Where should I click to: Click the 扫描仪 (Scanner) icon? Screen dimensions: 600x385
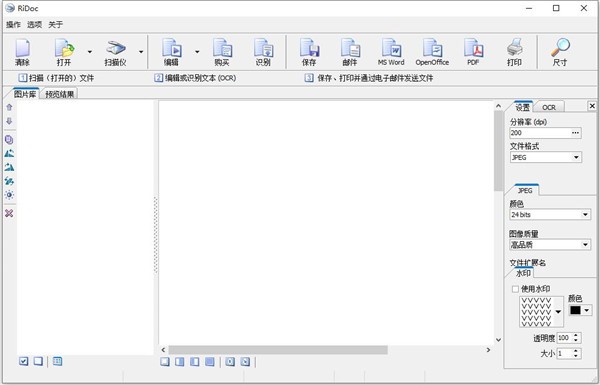115,52
